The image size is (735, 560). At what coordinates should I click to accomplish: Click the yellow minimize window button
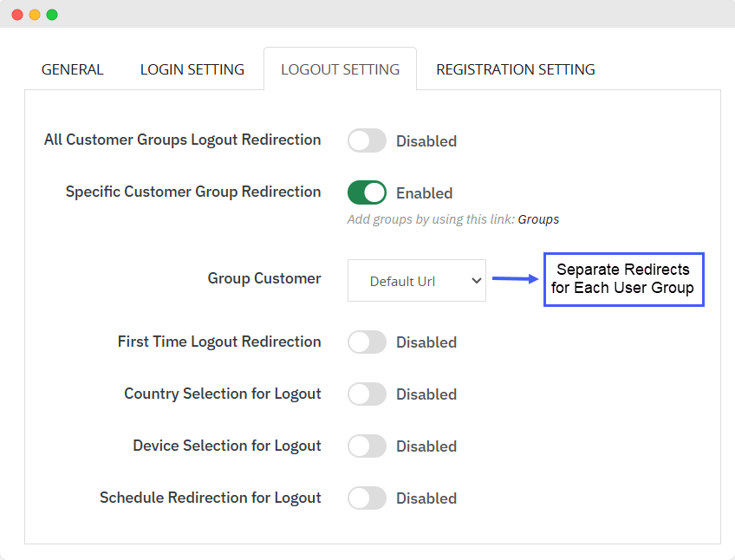(x=35, y=15)
